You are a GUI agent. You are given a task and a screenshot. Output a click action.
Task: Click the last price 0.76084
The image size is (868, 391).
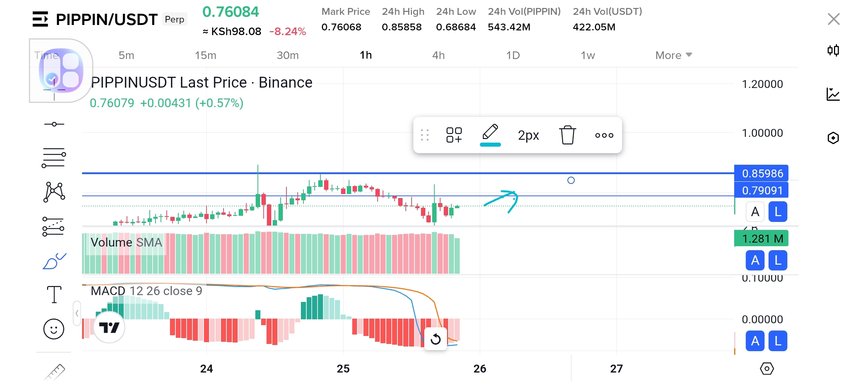click(231, 12)
